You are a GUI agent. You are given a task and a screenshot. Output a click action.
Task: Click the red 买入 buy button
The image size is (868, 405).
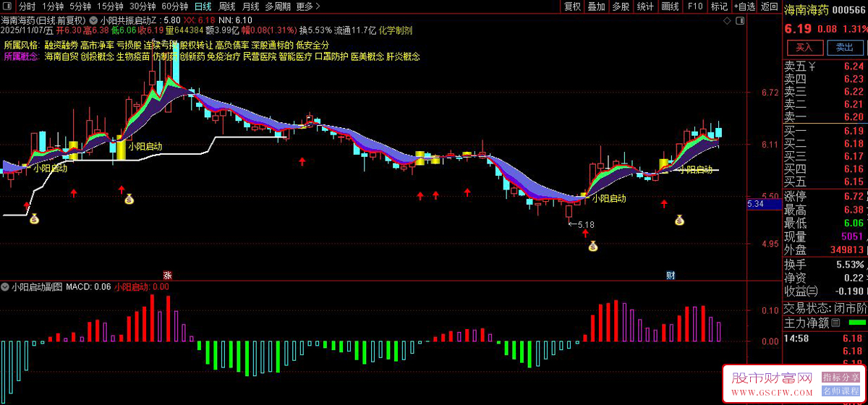coord(804,47)
